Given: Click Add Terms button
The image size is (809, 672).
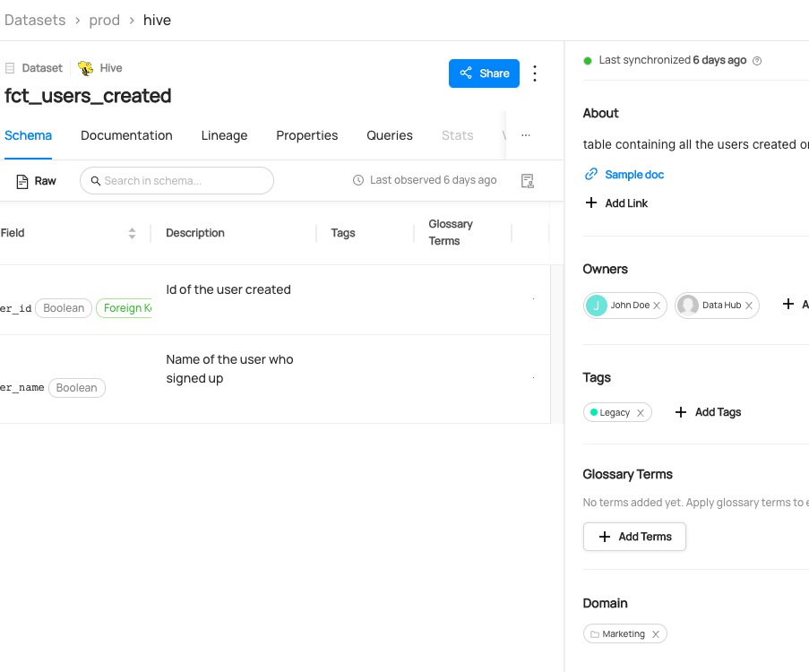Looking at the screenshot, I should click(634, 537).
